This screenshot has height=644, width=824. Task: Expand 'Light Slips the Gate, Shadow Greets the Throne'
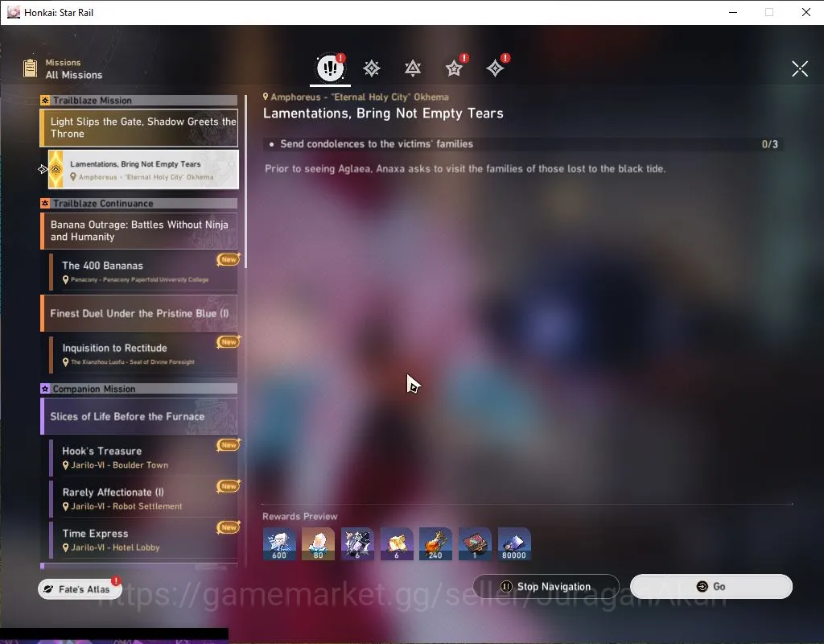138,128
